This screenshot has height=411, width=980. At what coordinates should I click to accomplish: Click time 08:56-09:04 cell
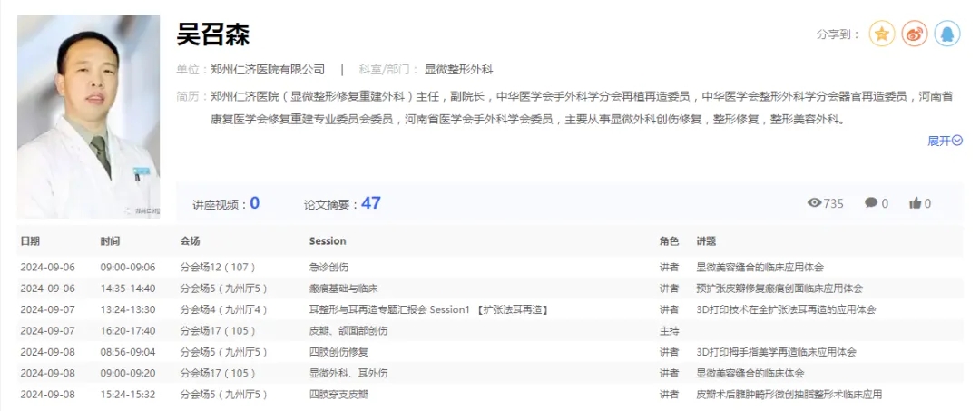[128, 352]
